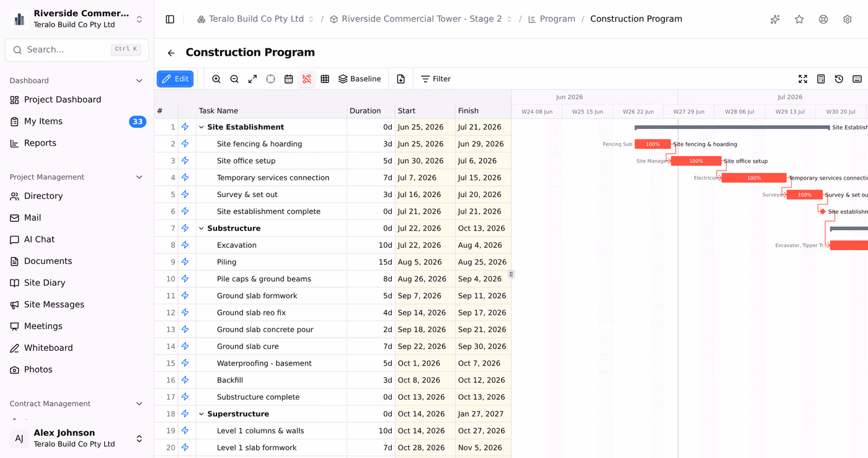Click the Excavation Gantt bar
This screenshot has height=458, width=868.
tap(849, 245)
